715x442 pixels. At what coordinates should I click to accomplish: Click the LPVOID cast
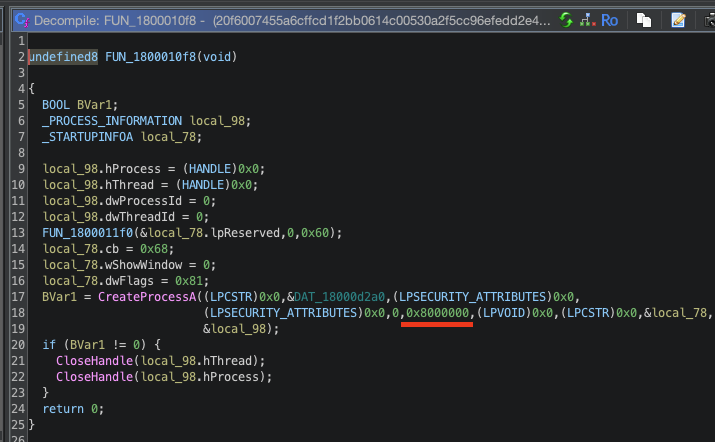504,312
